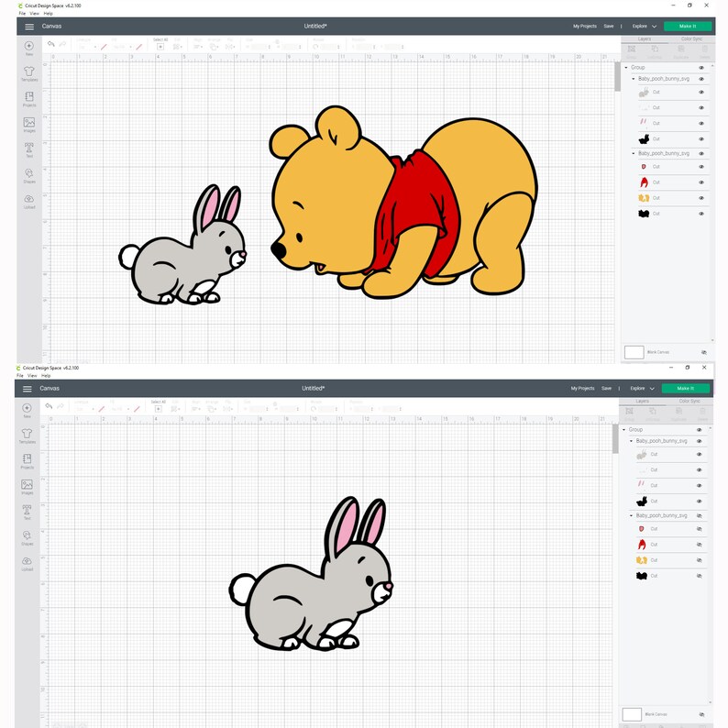Show red shirt Cut layer in bottom window
728x728 pixels.
(700, 545)
